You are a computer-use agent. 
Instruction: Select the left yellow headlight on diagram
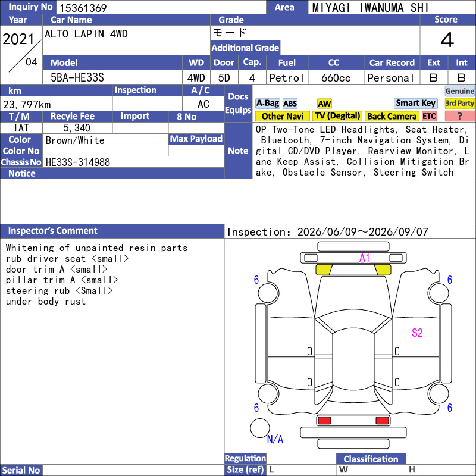coord(324,270)
